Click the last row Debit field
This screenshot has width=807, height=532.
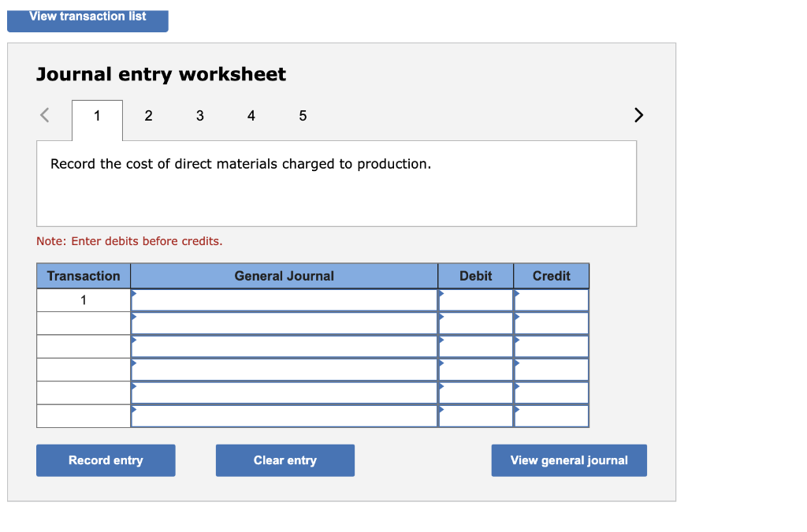475,416
